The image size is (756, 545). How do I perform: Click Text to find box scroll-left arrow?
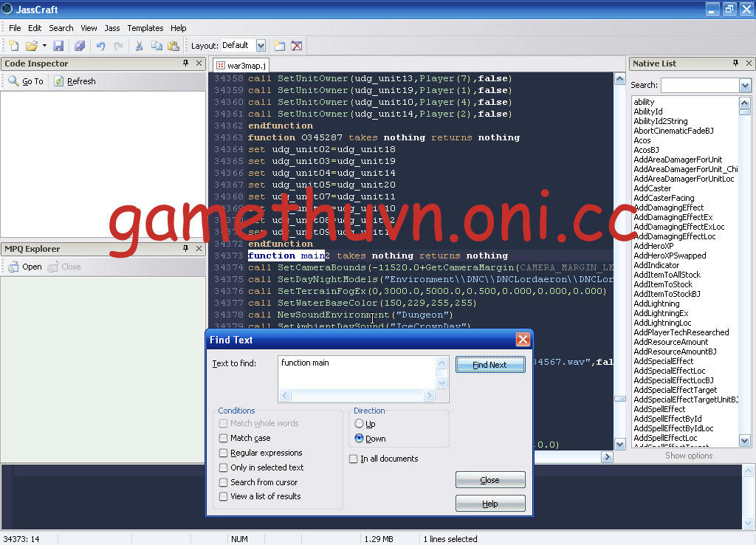click(285, 396)
